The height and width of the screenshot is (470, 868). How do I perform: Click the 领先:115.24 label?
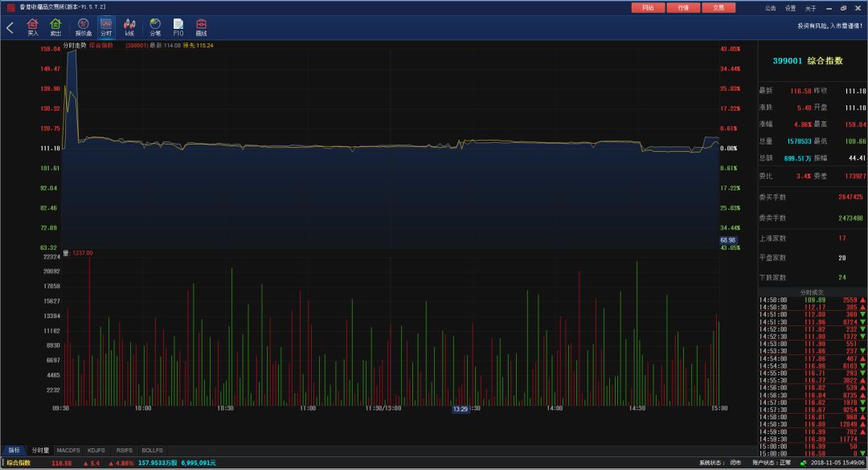tap(199, 46)
